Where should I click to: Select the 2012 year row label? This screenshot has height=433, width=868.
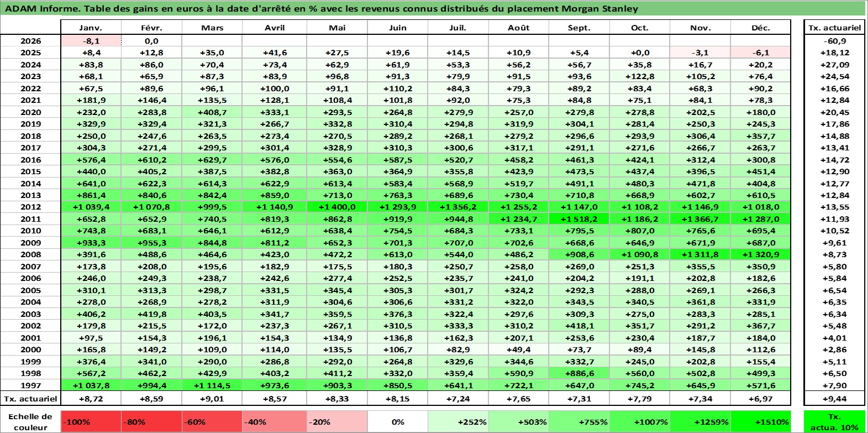30,207
